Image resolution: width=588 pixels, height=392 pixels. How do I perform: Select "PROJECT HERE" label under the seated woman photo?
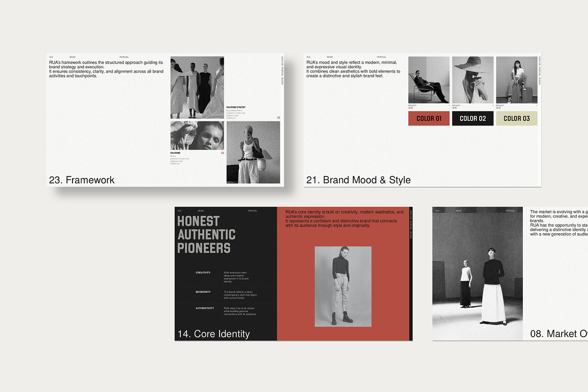point(500,106)
